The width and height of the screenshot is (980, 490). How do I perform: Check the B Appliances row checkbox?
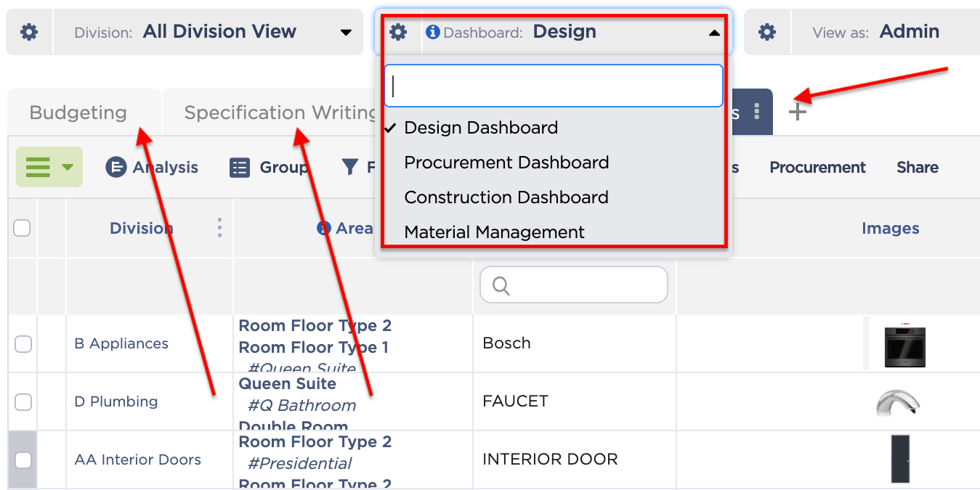click(23, 343)
